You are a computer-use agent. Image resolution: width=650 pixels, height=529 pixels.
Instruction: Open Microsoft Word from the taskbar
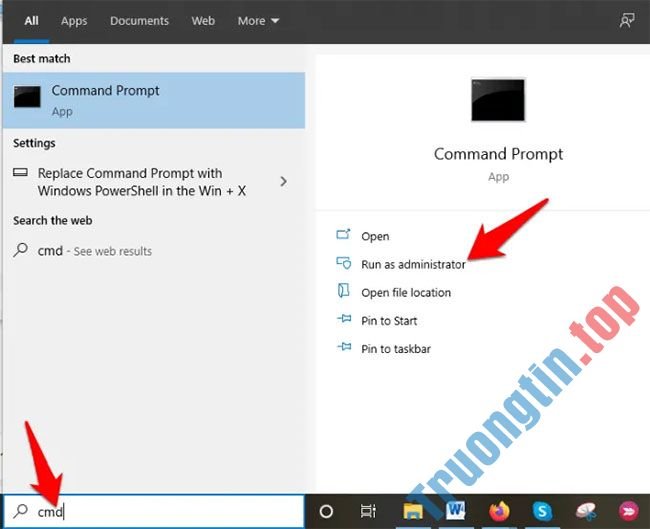(x=456, y=511)
